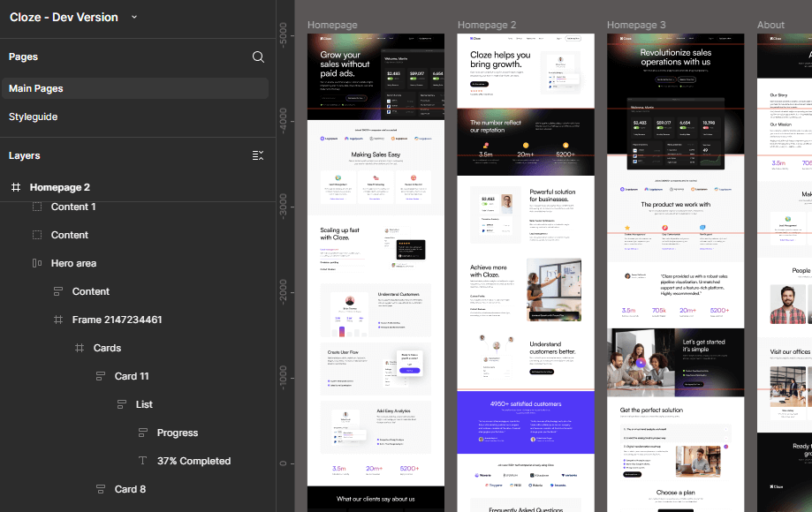This screenshot has width=812, height=512.
Task: Select the Homepage 3 frame label on canvas
Action: [636, 25]
